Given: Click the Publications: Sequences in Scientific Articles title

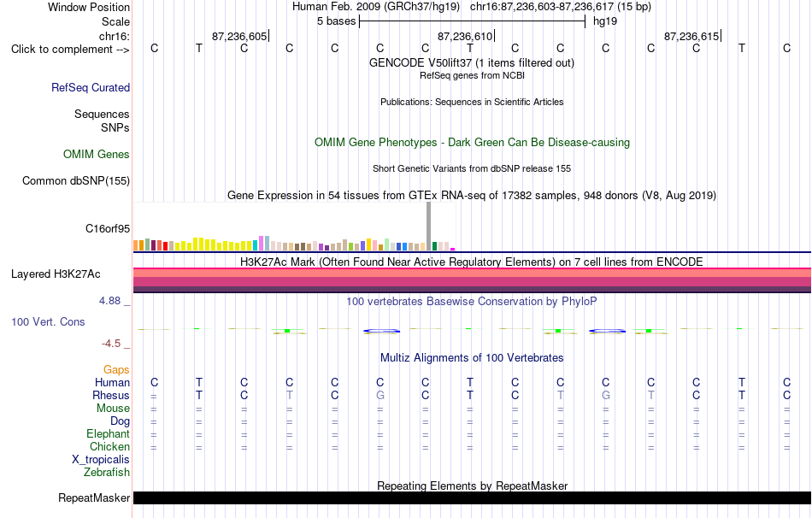Looking at the screenshot, I should [472, 102].
